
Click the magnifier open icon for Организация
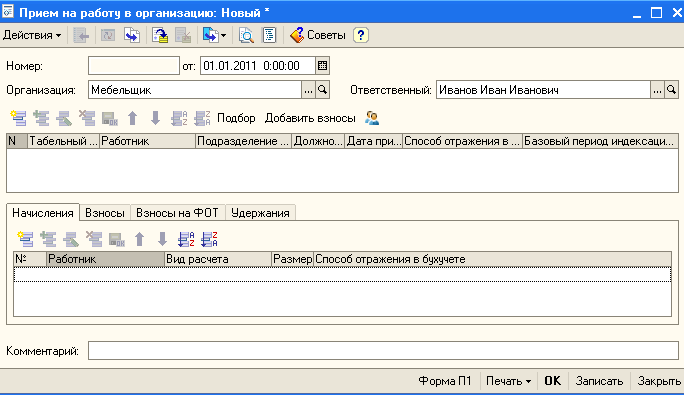click(x=322, y=90)
